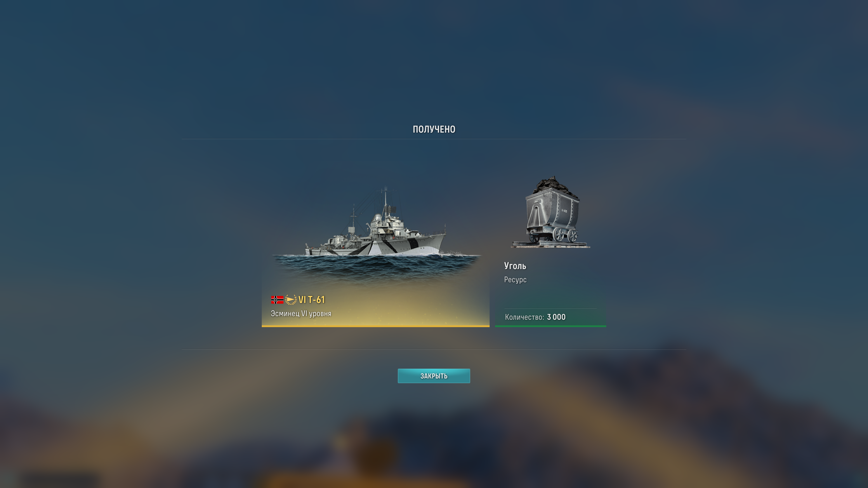868x488 pixels.
Task: Click the yellow bar under ship card
Action: coord(375,326)
